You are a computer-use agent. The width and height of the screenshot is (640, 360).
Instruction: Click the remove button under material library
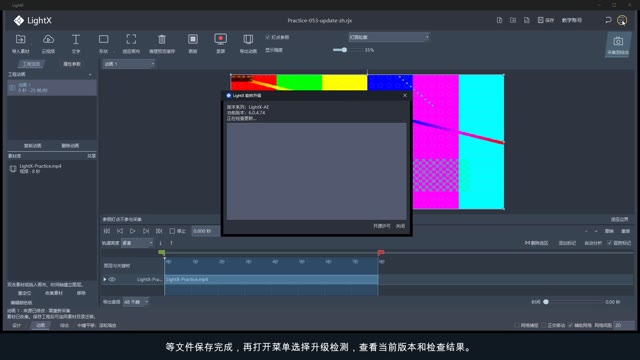[x=81, y=293]
